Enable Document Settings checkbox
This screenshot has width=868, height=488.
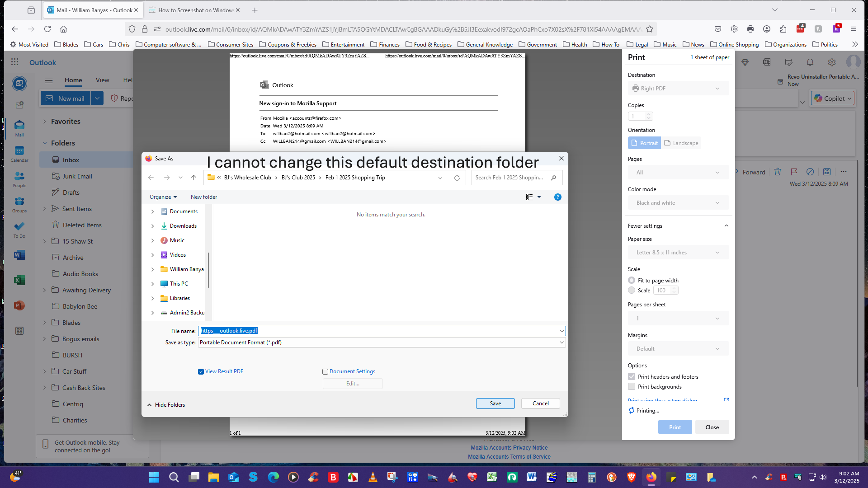[325, 371]
